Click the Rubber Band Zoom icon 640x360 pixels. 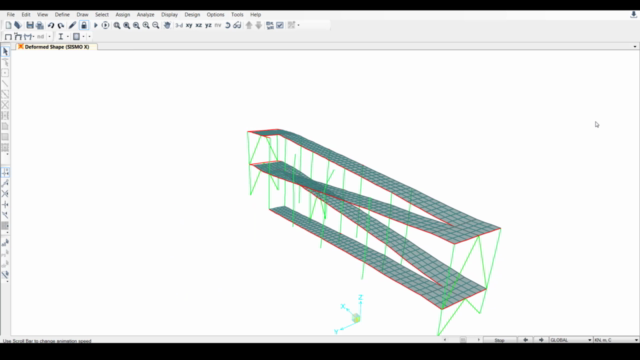[117, 25]
